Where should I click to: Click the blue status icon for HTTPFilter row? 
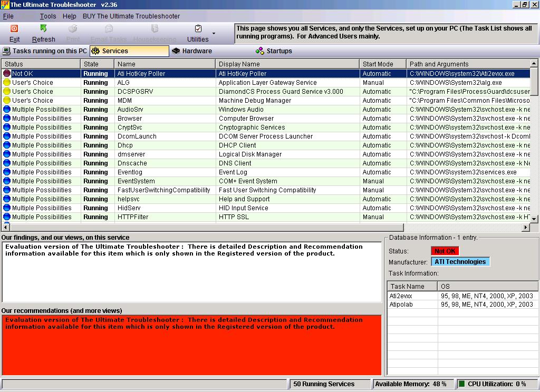[7, 217]
